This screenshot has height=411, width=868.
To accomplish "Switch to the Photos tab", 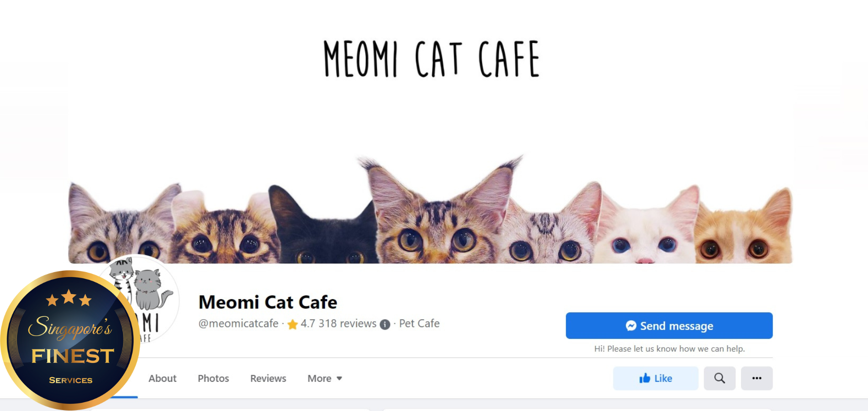I will click(213, 378).
